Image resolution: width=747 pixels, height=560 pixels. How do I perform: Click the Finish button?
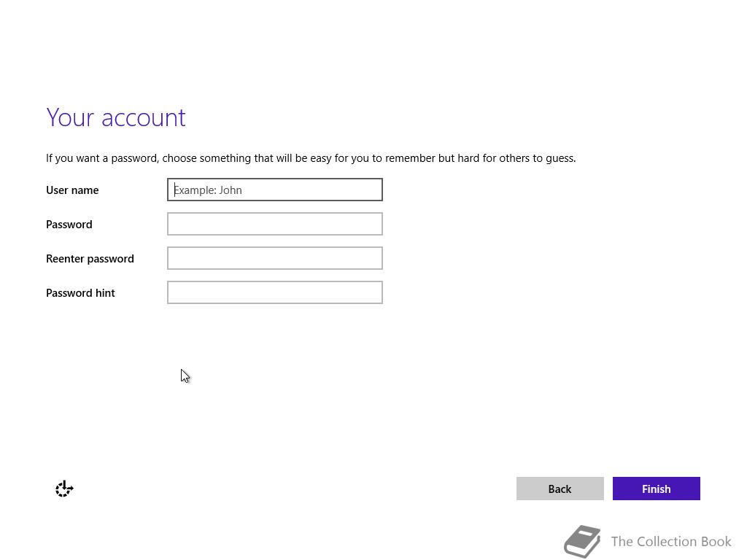click(x=656, y=489)
